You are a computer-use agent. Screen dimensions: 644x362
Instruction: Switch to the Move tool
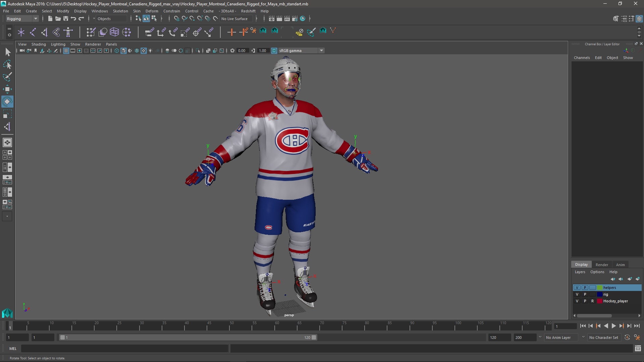(x=7, y=89)
